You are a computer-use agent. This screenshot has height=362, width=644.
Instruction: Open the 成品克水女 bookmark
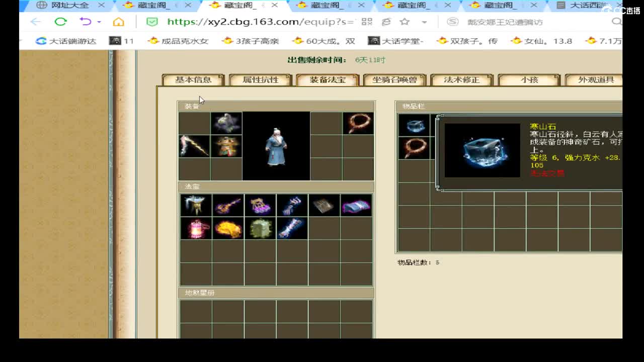tap(178, 41)
